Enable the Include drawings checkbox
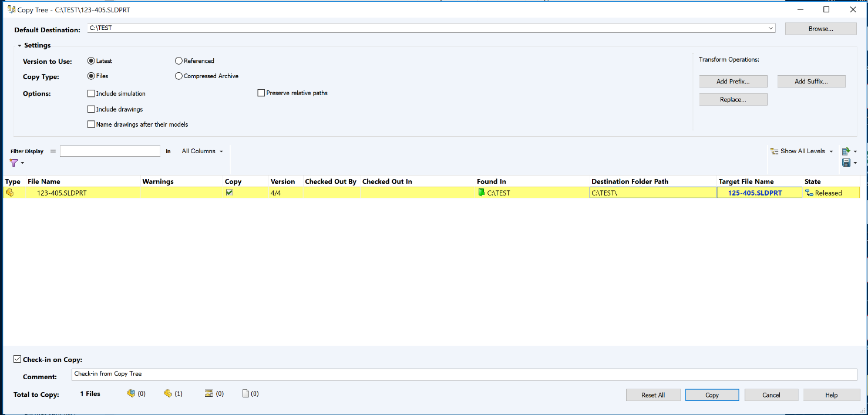 [x=92, y=109]
